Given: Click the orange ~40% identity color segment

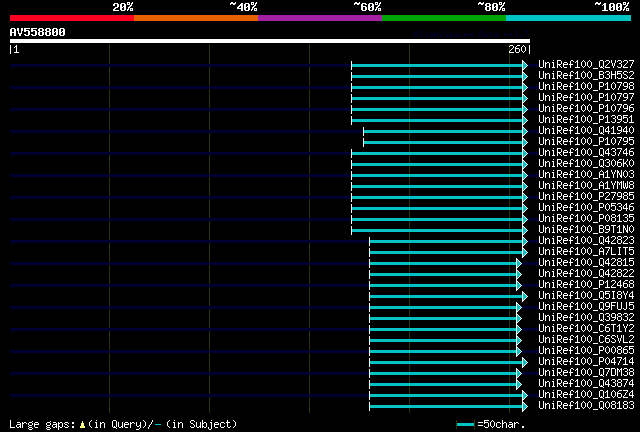Looking at the screenshot, I should tap(196, 18).
